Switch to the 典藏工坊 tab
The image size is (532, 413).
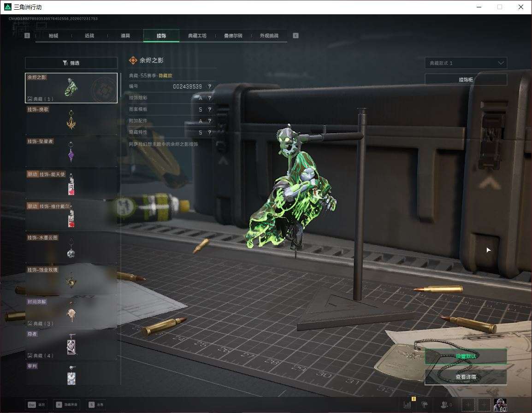(x=197, y=35)
